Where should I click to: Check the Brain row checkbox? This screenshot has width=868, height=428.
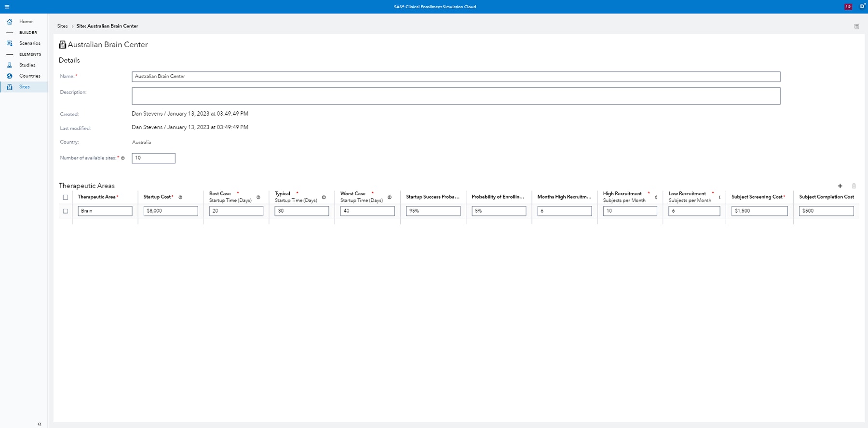point(66,211)
